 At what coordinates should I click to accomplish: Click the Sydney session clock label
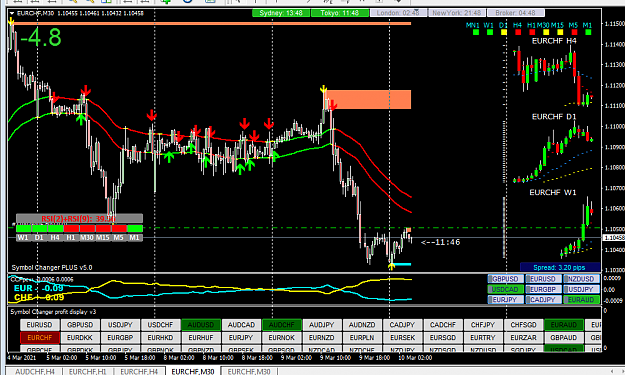[281, 13]
